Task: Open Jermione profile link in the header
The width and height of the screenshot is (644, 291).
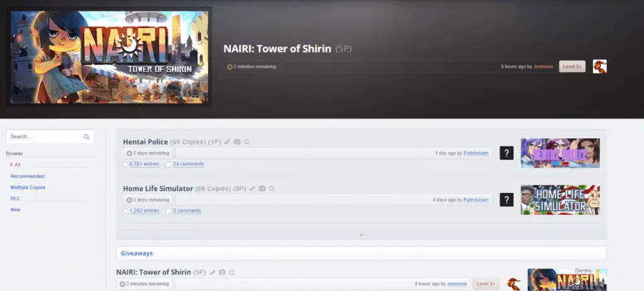Action: (x=543, y=67)
